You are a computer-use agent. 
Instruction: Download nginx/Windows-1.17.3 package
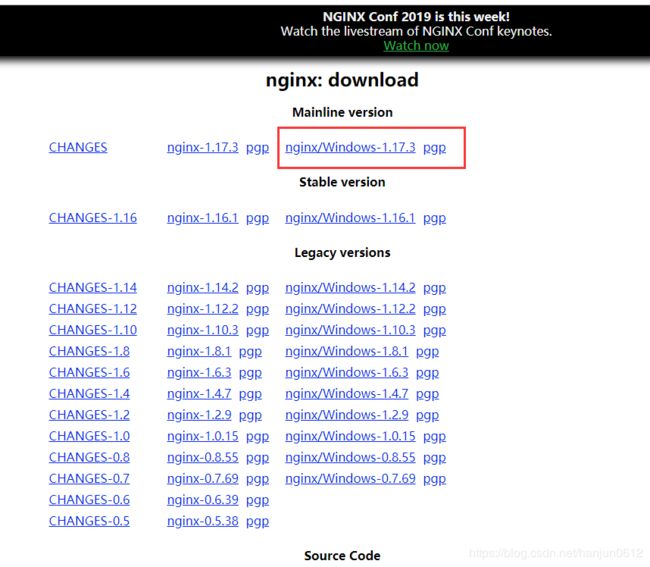pos(350,147)
